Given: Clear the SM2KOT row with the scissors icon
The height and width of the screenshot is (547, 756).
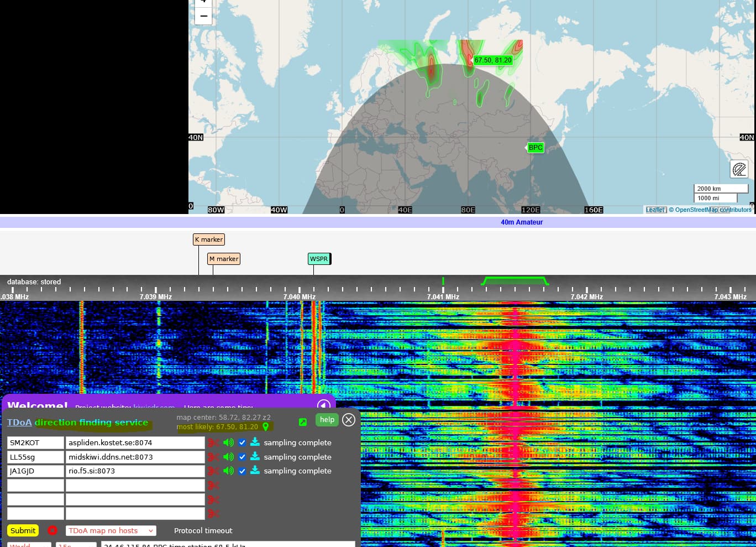Looking at the screenshot, I should pyautogui.click(x=213, y=442).
